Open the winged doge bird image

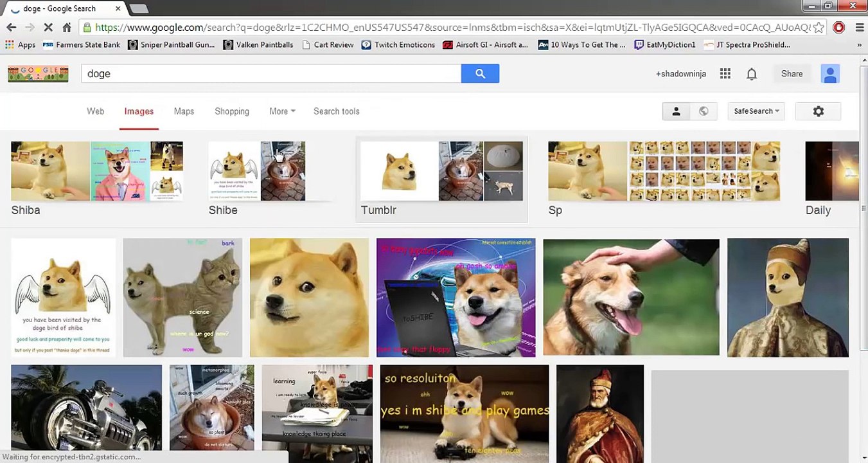click(63, 298)
